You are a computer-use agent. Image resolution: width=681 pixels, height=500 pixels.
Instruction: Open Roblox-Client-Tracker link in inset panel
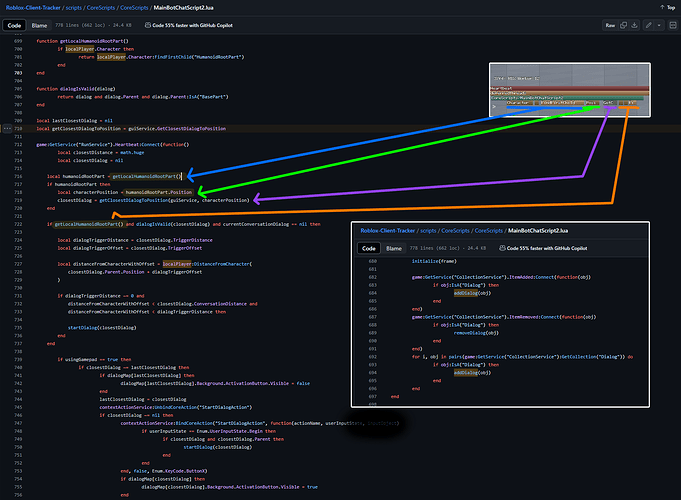(389, 231)
